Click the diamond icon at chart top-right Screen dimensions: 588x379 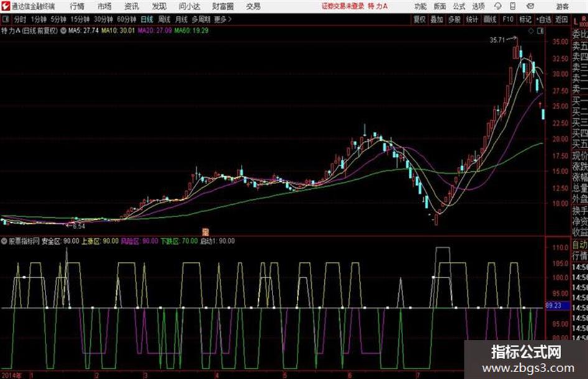tap(531, 31)
